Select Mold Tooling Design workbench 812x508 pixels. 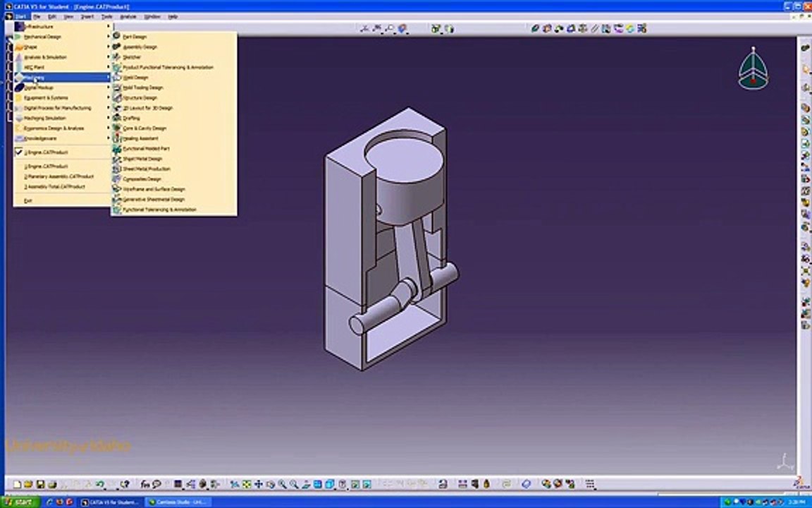[x=173, y=87]
